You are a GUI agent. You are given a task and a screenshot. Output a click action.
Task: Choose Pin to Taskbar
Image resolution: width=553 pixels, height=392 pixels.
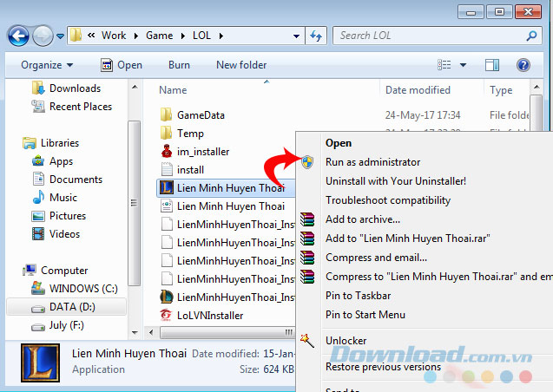tap(358, 296)
